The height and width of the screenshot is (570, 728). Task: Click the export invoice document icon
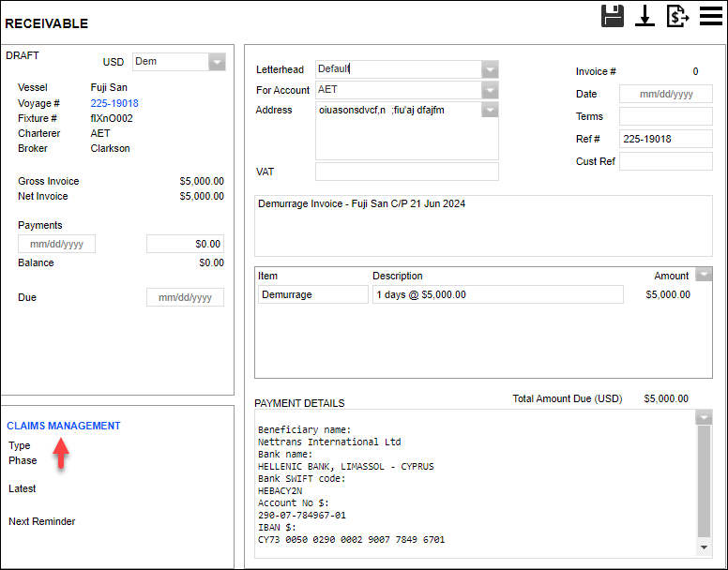click(677, 16)
